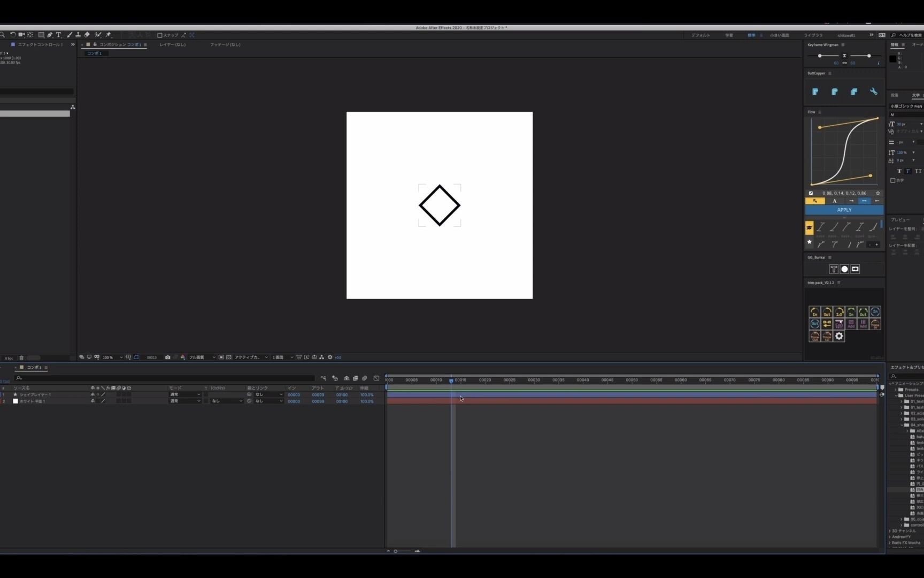
Task: Select the Type tool
Action: click(59, 35)
